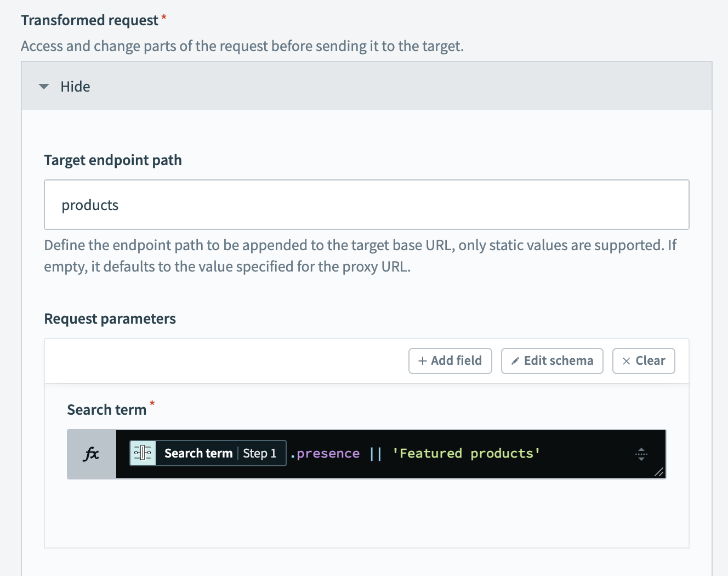Click the .presence method in formula
This screenshot has width=728, height=576.
click(325, 454)
